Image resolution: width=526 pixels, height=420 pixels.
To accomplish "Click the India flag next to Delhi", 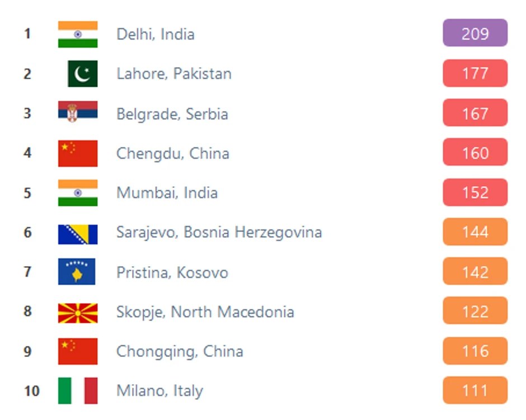I will tap(78, 34).
